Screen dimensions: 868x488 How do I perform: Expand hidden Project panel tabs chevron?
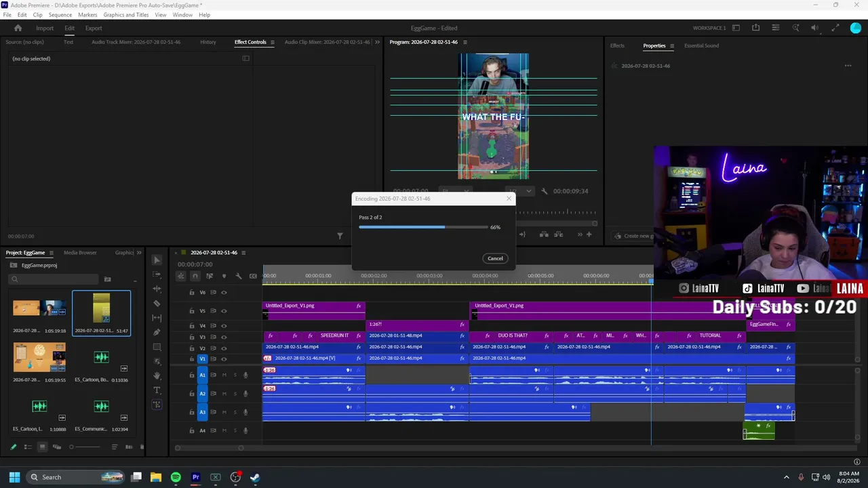tap(139, 253)
